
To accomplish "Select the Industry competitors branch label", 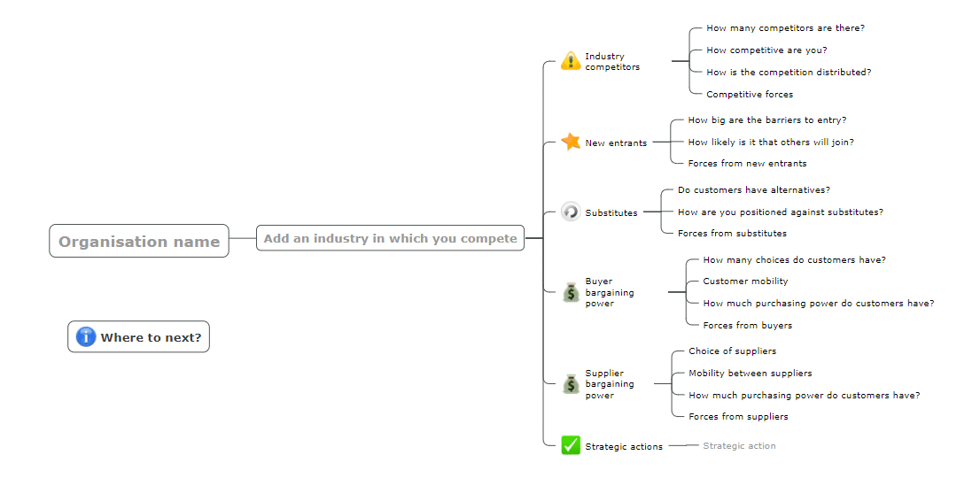I will 612,61.
